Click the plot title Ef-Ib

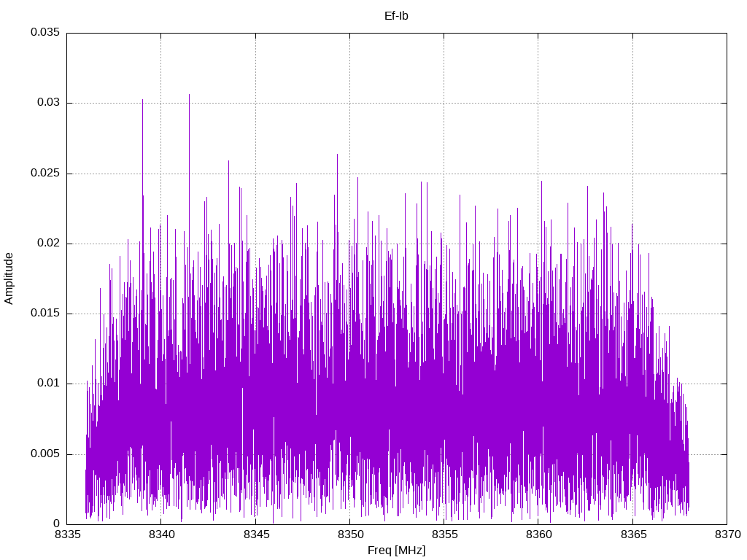(x=396, y=16)
